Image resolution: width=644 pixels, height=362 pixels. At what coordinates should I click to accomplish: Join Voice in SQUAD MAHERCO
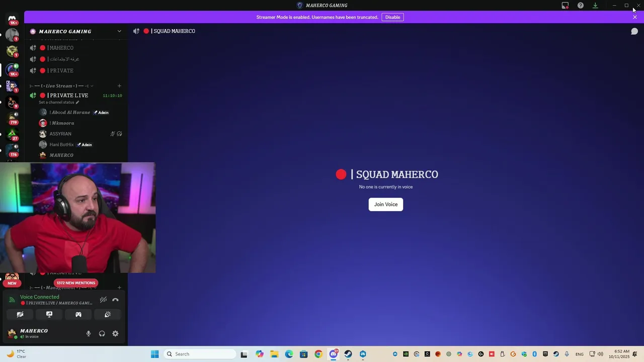click(x=386, y=204)
